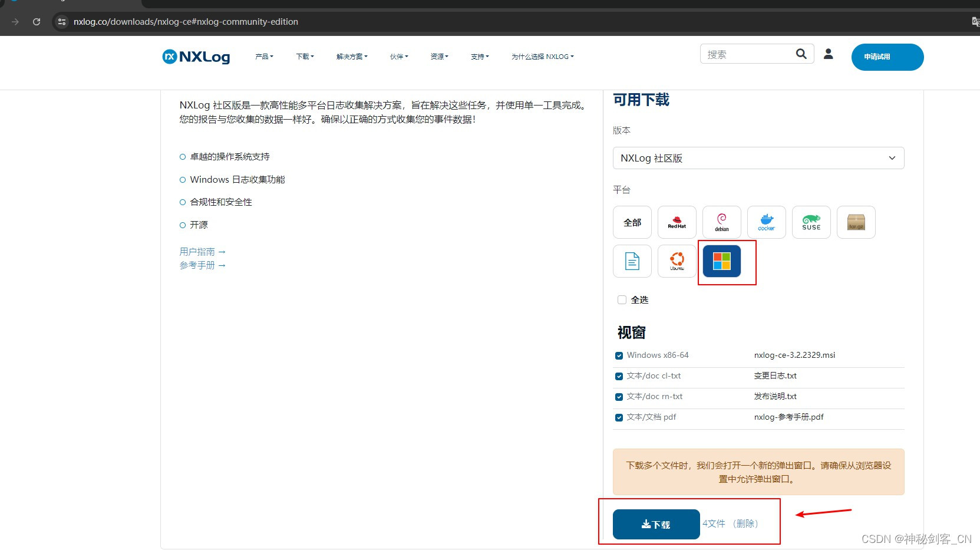
Task: Click nxlog-ce-3.2.2329.msi filename
Action: point(794,355)
